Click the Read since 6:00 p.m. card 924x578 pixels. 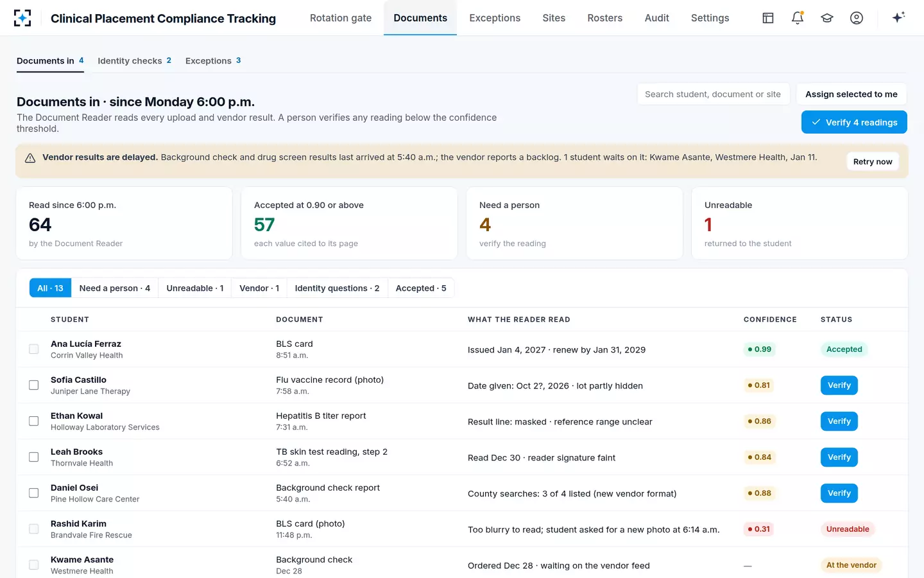[124, 223]
